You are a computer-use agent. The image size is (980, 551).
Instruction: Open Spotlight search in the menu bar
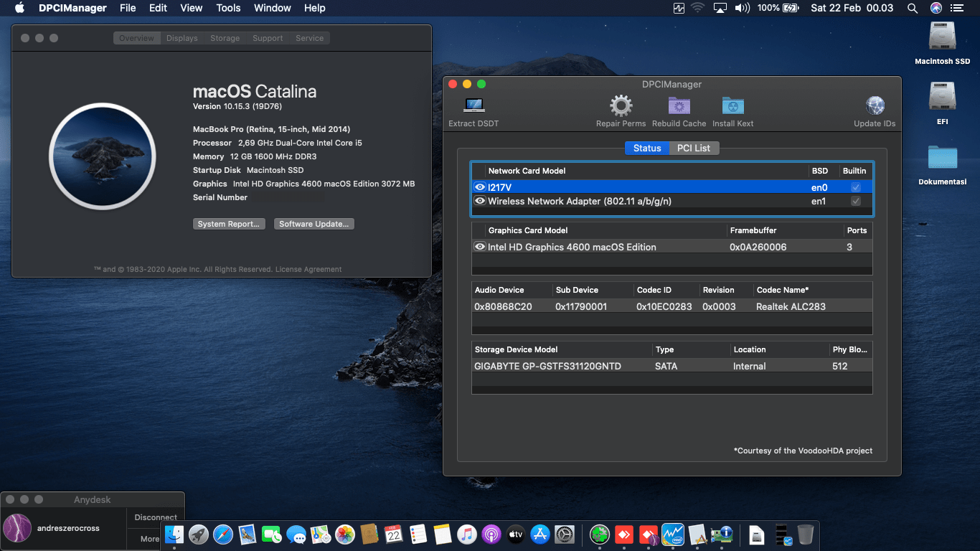[x=913, y=8]
